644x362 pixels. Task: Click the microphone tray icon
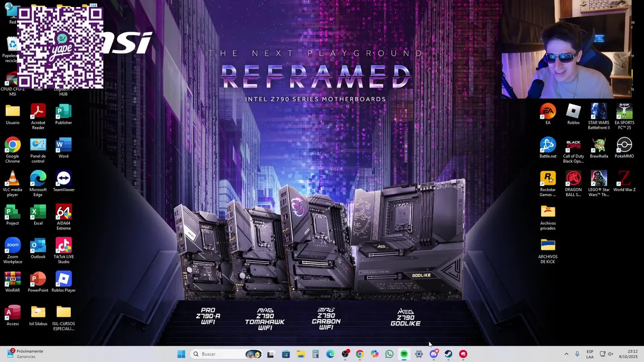point(577,354)
